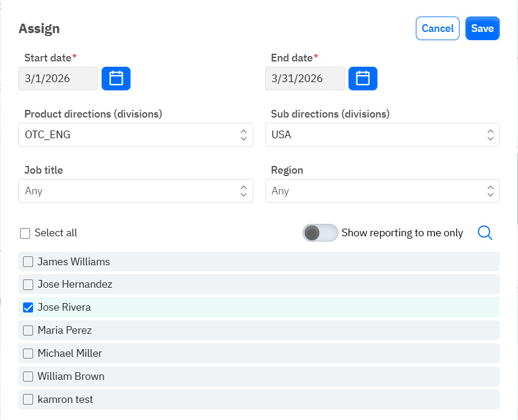Image resolution: width=518 pixels, height=420 pixels.
Task: Toggle Show reporting to me only
Action: point(320,233)
